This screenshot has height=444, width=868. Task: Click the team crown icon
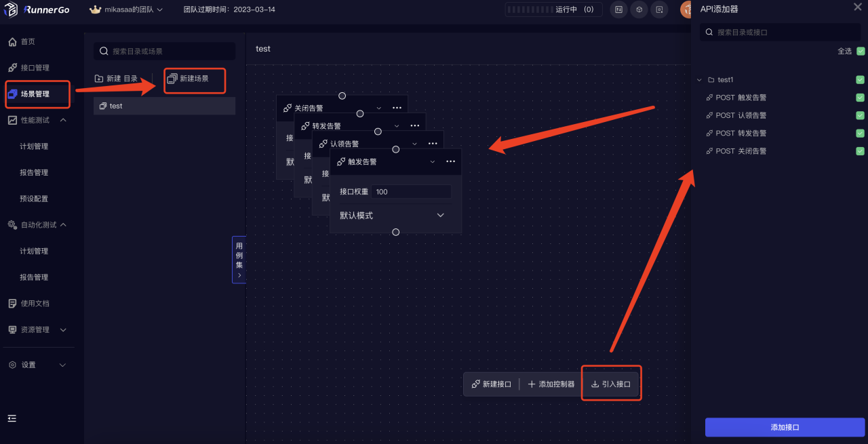96,9
